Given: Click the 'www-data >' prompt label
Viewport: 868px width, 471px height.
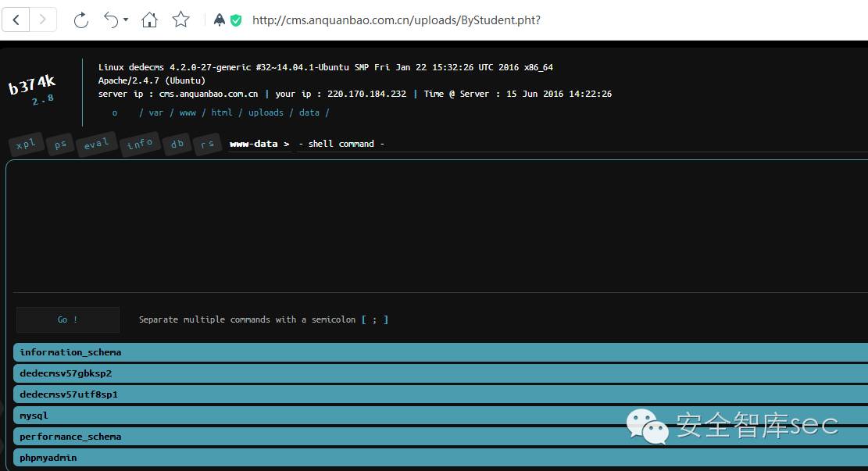Looking at the screenshot, I should tap(259, 144).
